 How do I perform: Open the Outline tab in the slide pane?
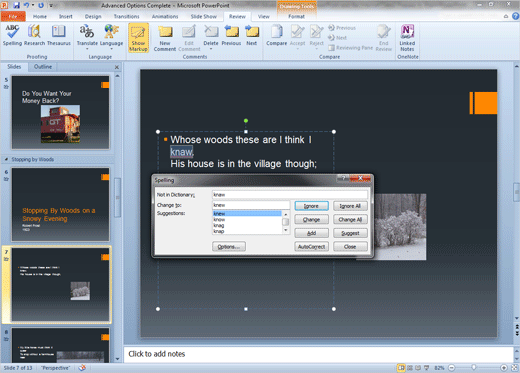[43, 67]
